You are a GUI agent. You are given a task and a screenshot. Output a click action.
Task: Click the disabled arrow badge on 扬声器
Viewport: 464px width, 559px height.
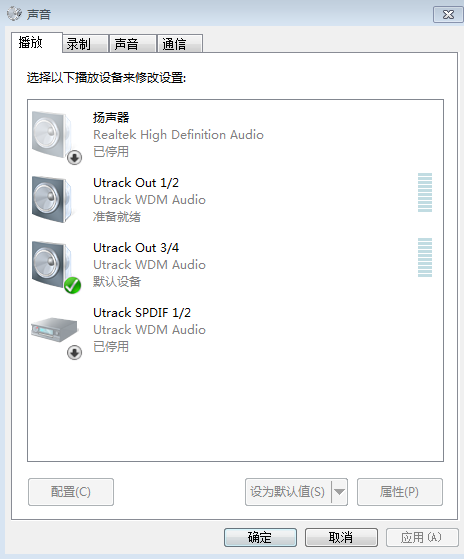click(x=74, y=158)
